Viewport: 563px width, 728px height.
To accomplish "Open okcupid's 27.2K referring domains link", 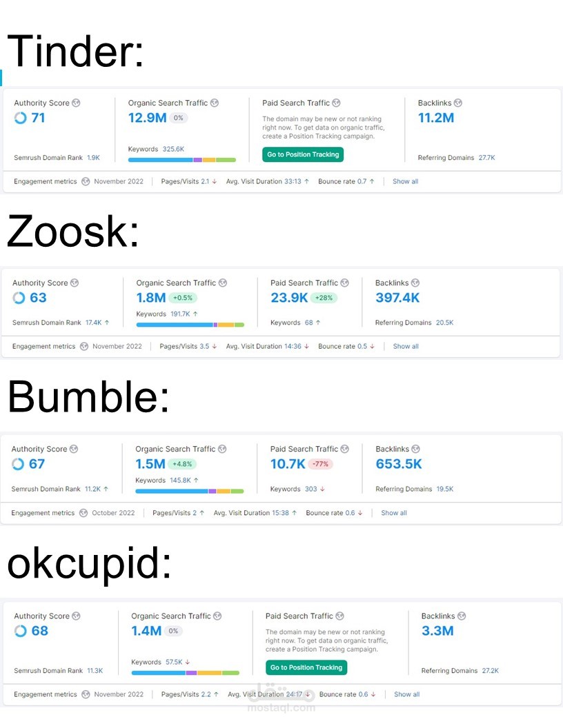I will point(489,670).
